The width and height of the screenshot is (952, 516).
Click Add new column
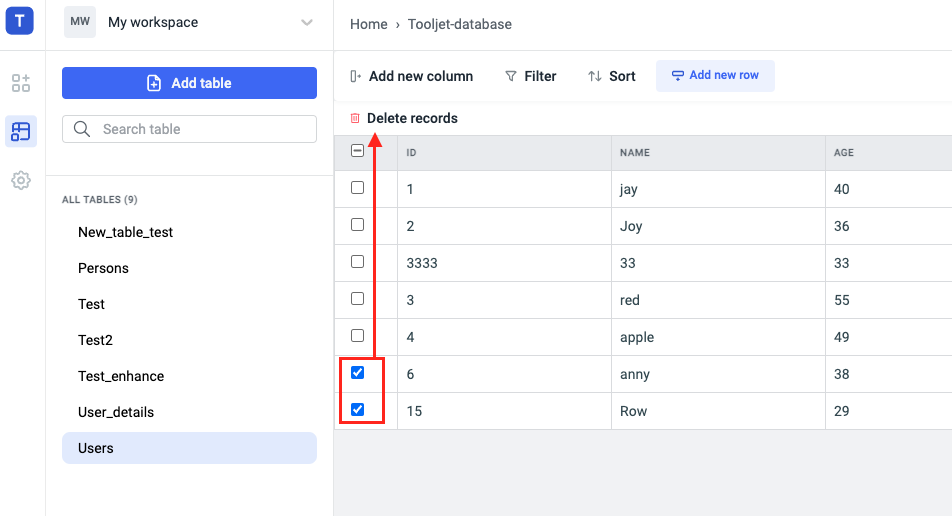point(412,76)
